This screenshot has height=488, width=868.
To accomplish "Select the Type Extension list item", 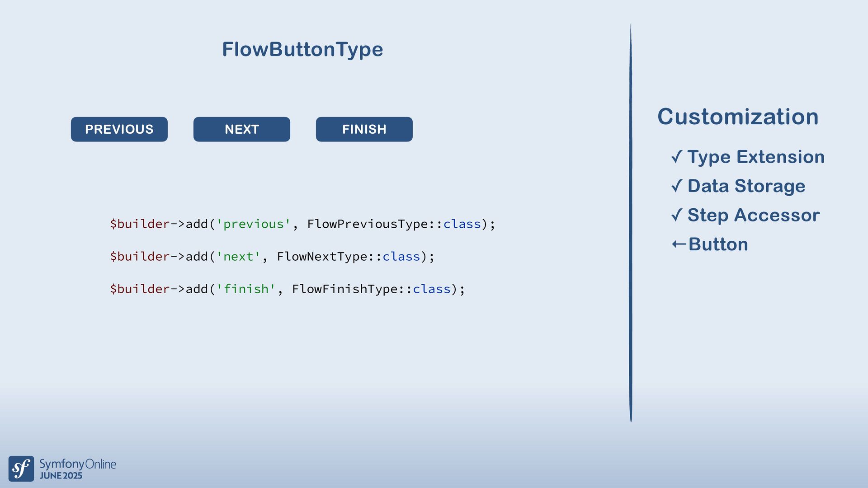I will click(755, 157).
